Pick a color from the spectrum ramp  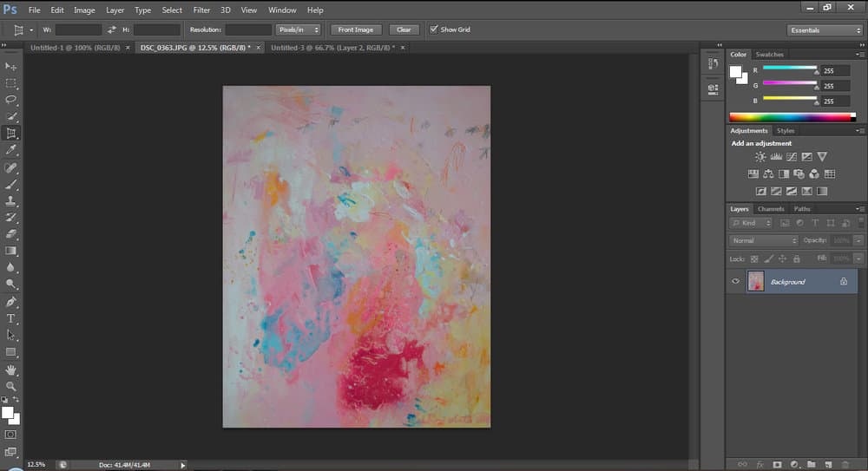[792, 117]
